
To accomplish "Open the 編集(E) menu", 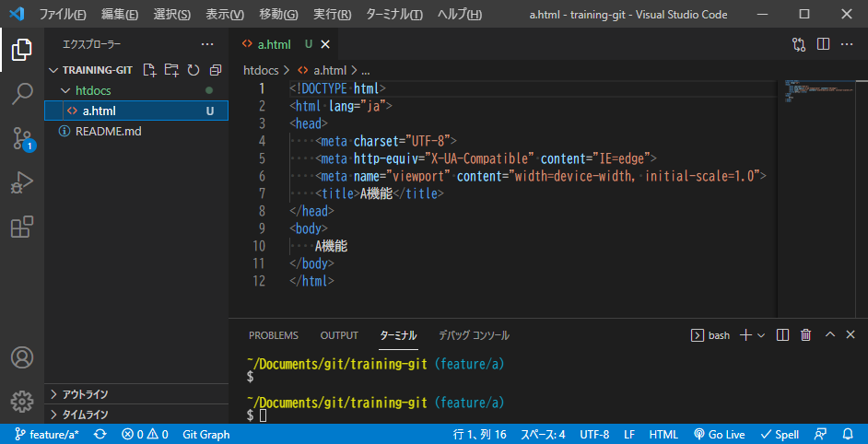I will coord(120,15).
